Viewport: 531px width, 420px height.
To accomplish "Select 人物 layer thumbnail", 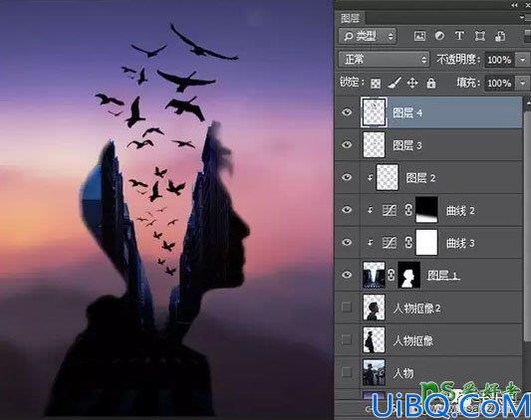I will click(x=374, y=372).
